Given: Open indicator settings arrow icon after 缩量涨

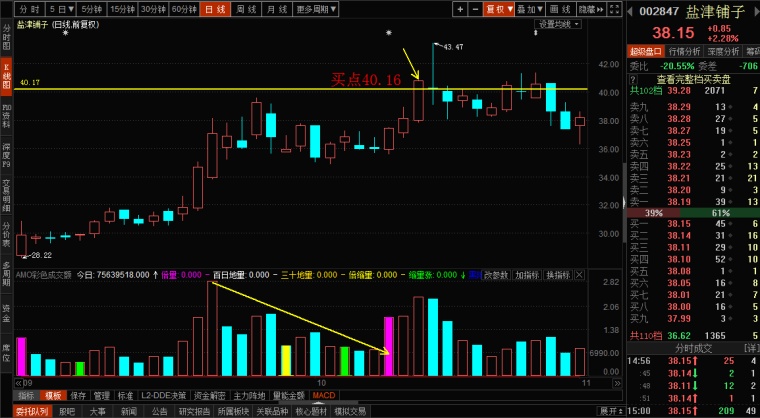Looking at the screenshot, I should (463, 274).
